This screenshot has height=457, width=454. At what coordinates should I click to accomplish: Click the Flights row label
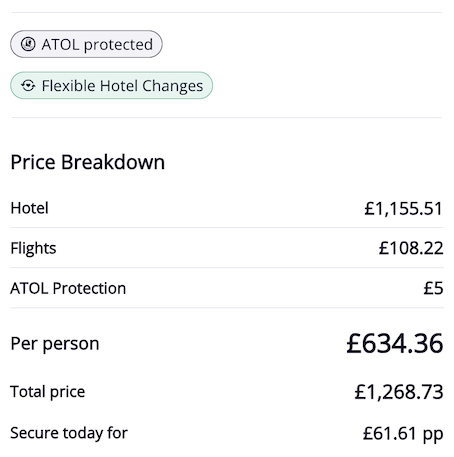33,249
